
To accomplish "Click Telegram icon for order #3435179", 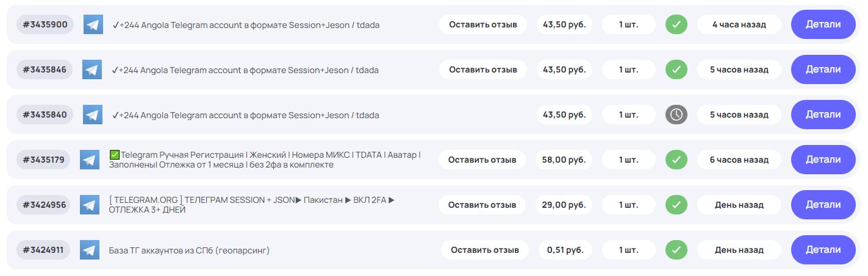I will [90, 160].
